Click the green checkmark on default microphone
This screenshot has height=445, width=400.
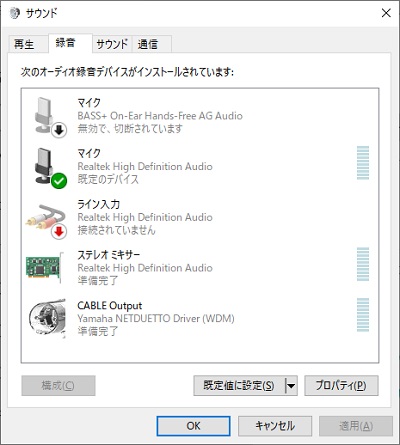tap(59, 181)
